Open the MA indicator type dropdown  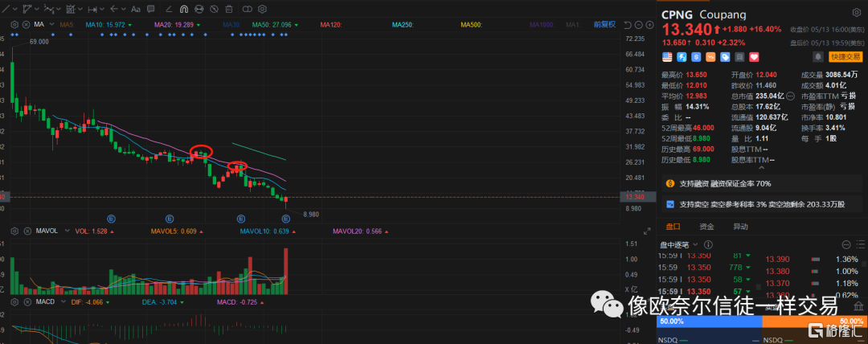click(51, 24)
